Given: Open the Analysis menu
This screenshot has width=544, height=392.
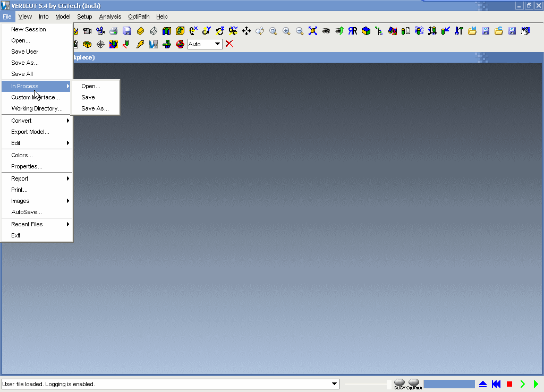Looking at the screenshot, I should click(x=110, y=16).
